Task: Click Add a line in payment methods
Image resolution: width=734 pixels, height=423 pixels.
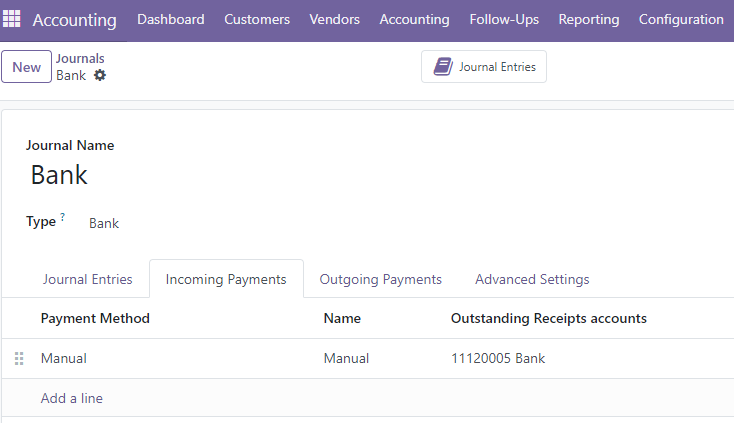Action: click(72, 398)
